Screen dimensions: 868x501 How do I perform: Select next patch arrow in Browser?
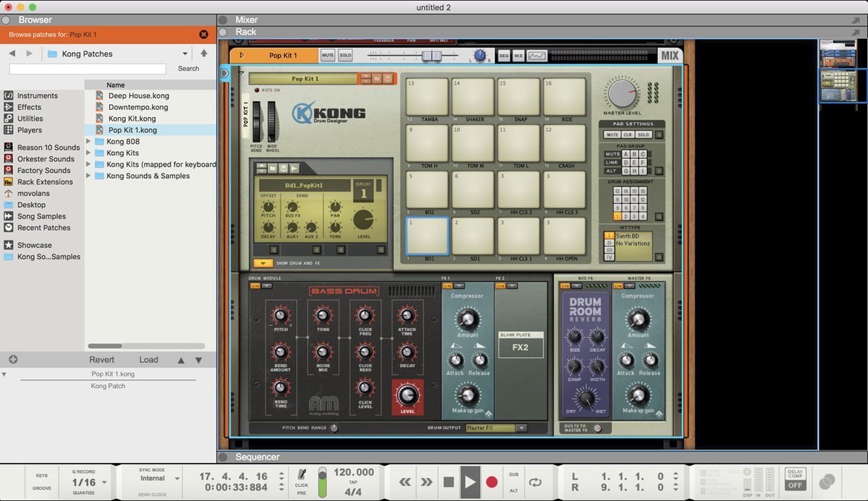pyautogui.click(x=199, y=360)
